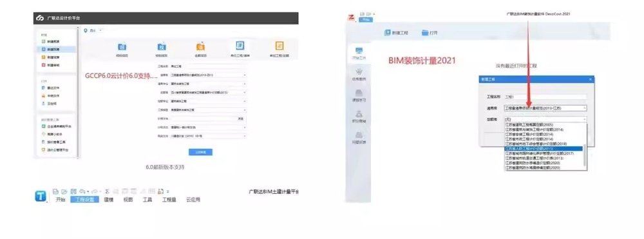This screenshot has width=644, height=239.
Task: Click the sum Σ toolbar icon
Action: click(x=107, y=191)
